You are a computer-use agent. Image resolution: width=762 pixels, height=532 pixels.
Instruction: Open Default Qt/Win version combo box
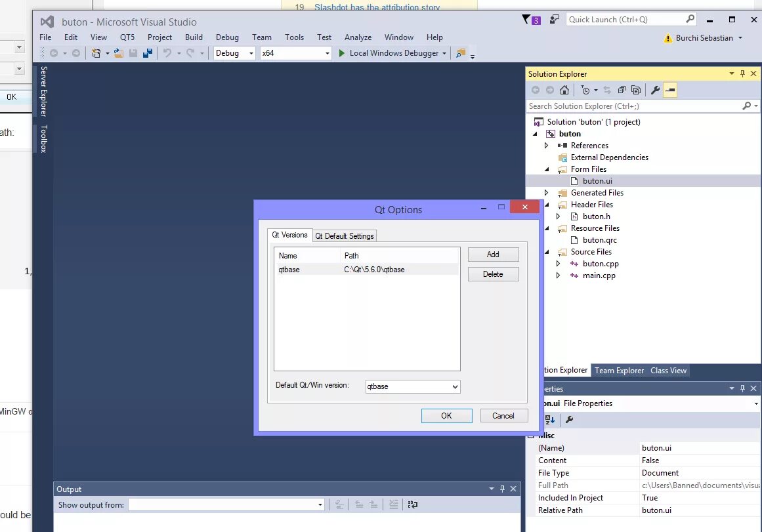pyautogui.click(x=455, y=387)
